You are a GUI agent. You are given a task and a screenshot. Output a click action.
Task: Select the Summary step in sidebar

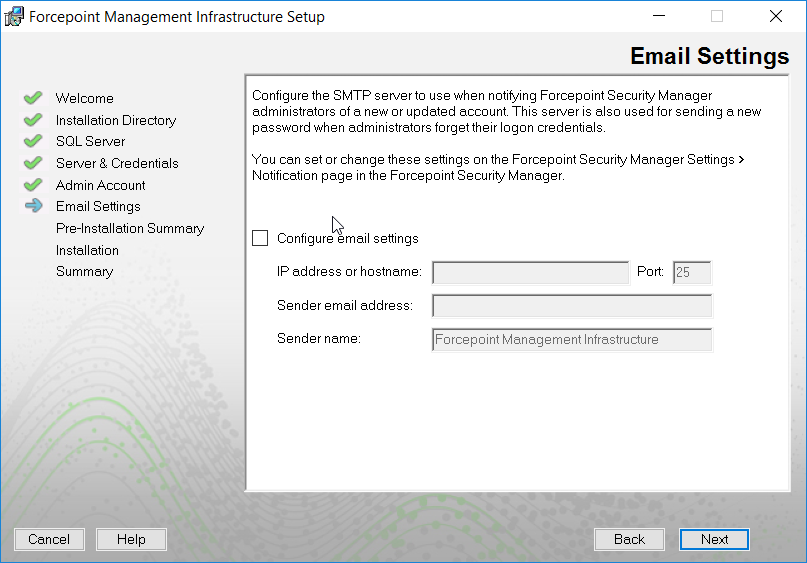pos(84,271)
